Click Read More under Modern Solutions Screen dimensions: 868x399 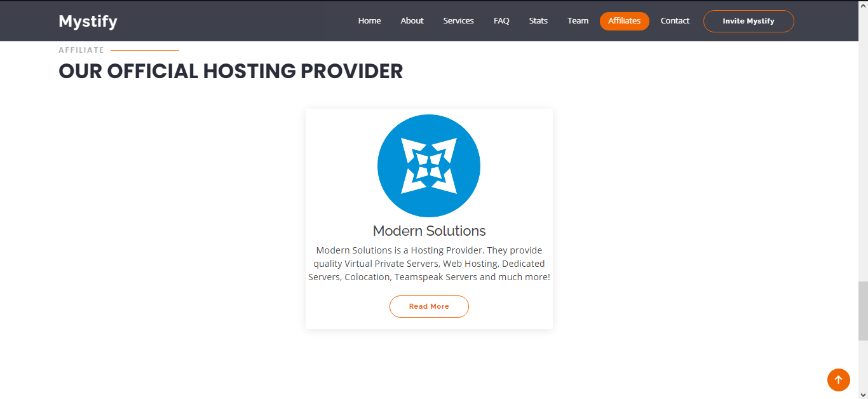[429, 306]
